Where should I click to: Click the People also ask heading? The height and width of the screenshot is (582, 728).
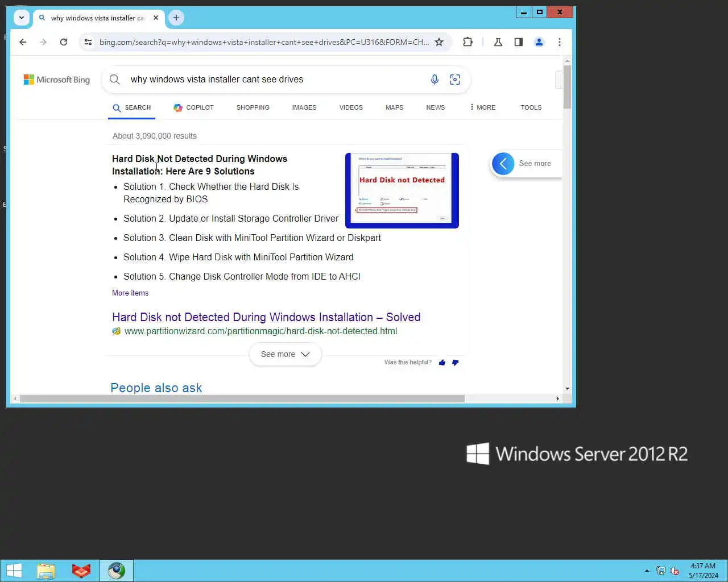pyautogui.click(x=156, y=388)
